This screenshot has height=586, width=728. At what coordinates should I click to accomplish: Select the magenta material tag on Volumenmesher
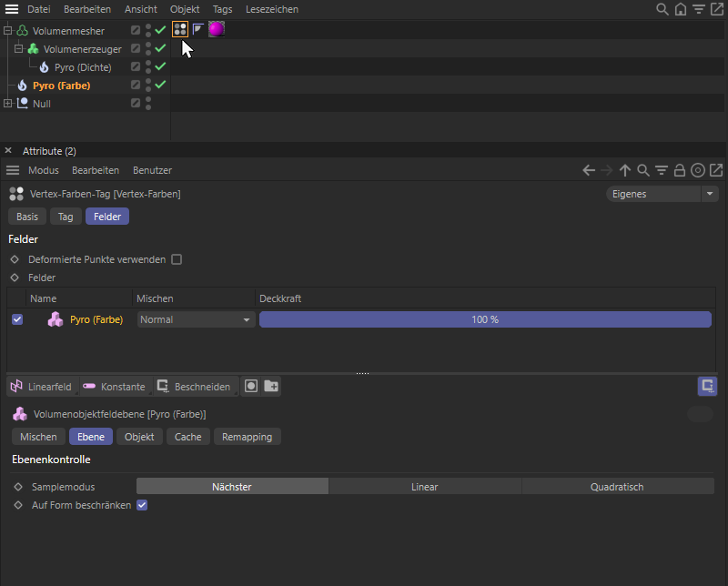tap(217, 29)
